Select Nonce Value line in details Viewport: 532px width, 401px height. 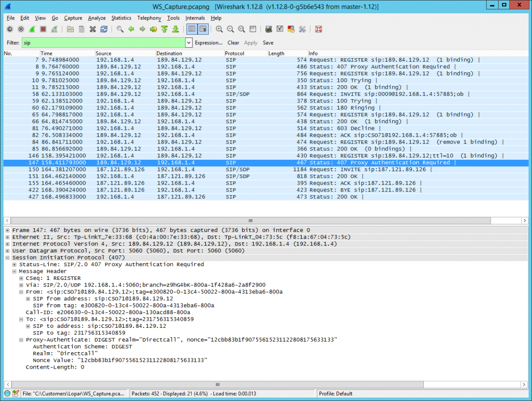[120, 360]
